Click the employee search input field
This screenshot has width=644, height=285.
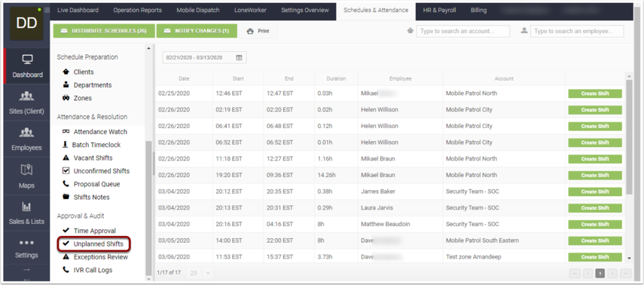coord(577,31)
